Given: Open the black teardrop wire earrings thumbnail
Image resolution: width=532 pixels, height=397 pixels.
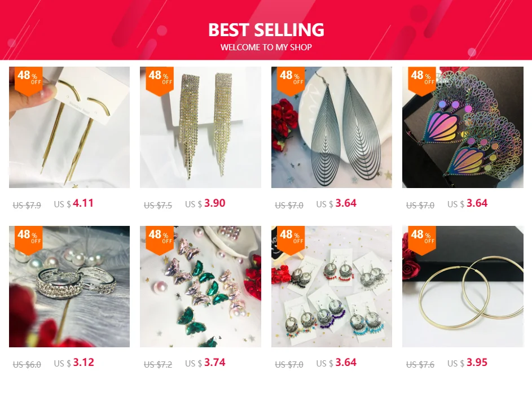Looking at the screenshot, I should [x=332, y=127].
